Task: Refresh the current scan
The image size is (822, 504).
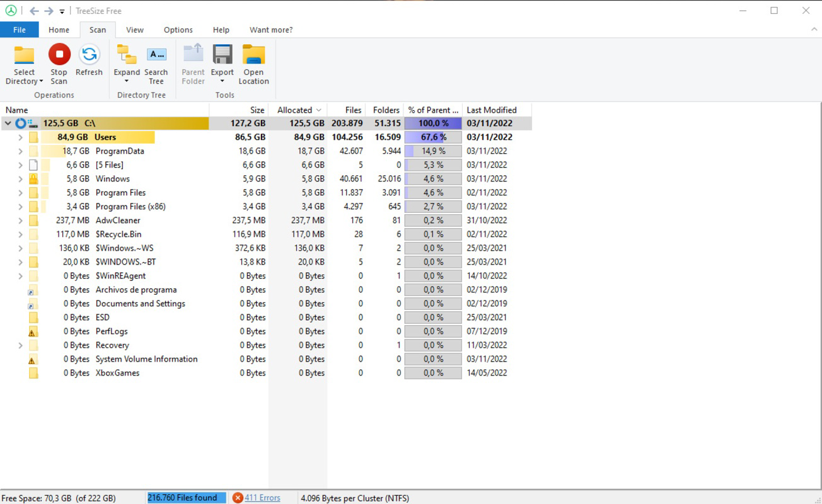Action: (89, 55)
